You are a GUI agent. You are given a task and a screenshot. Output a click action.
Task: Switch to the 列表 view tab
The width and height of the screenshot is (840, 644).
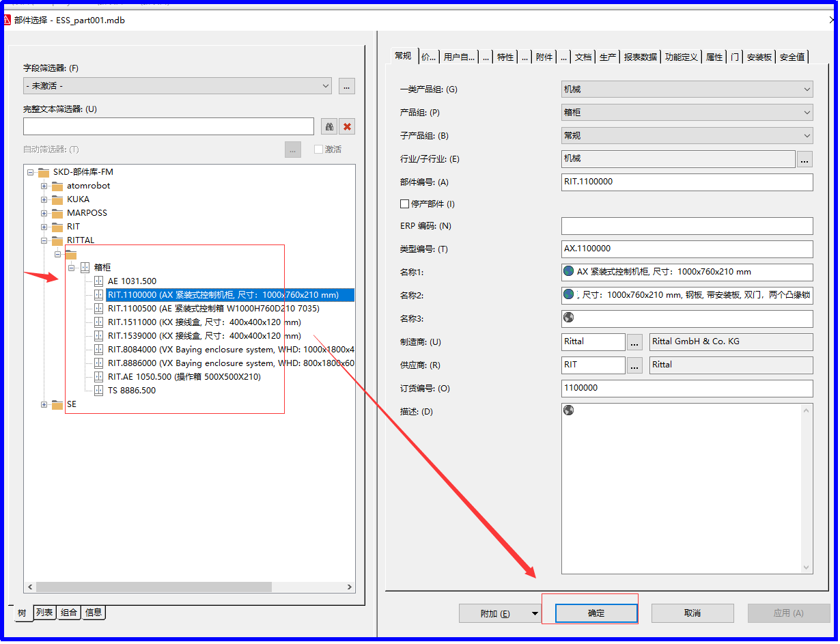point(45,613)
